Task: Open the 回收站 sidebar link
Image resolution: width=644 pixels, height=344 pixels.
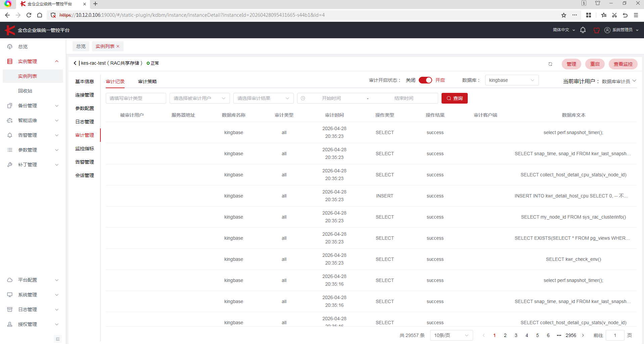Action: point(33,91)
